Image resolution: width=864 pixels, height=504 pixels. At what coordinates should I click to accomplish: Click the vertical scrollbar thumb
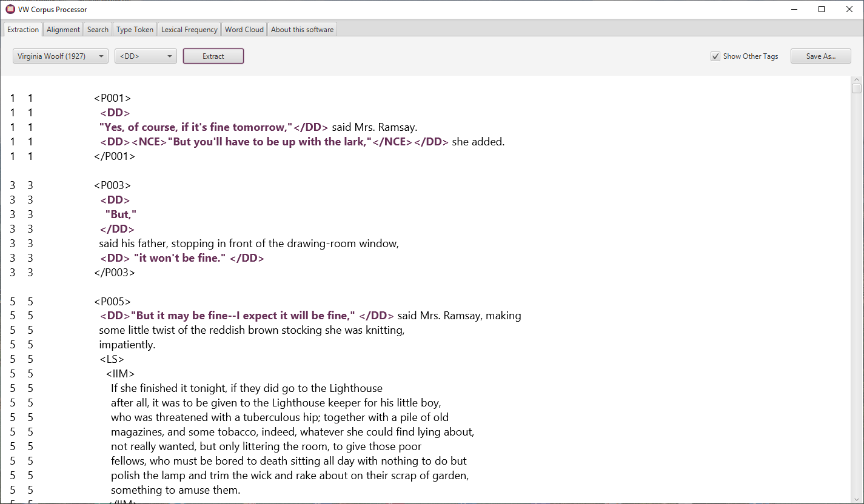857,88
